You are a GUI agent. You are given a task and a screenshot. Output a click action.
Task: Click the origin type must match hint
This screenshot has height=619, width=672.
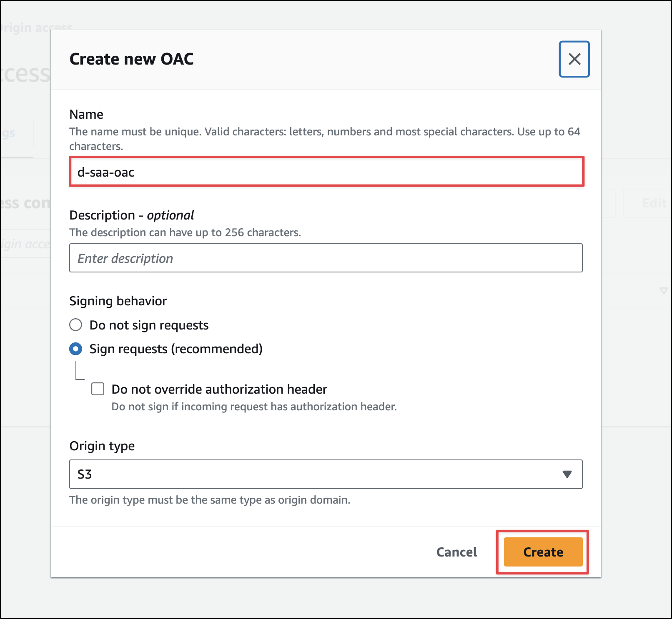[210, 500]
